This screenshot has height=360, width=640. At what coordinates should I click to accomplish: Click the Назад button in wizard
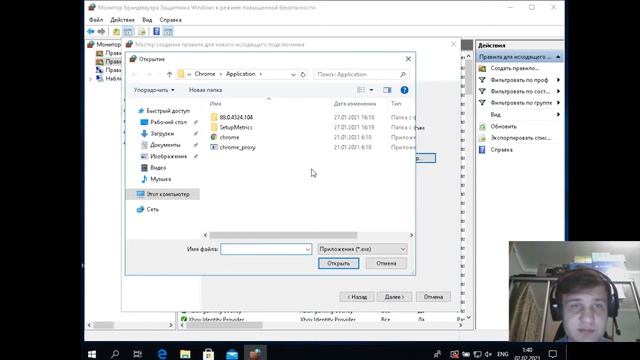pyautogui.click(x=357, y=297)
